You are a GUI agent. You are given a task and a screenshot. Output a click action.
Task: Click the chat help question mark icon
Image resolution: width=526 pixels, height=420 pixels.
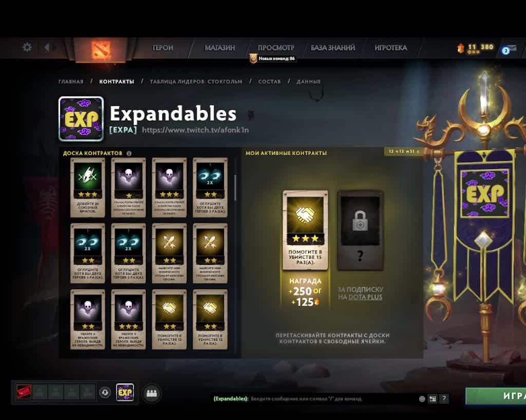tap(444, 398)
